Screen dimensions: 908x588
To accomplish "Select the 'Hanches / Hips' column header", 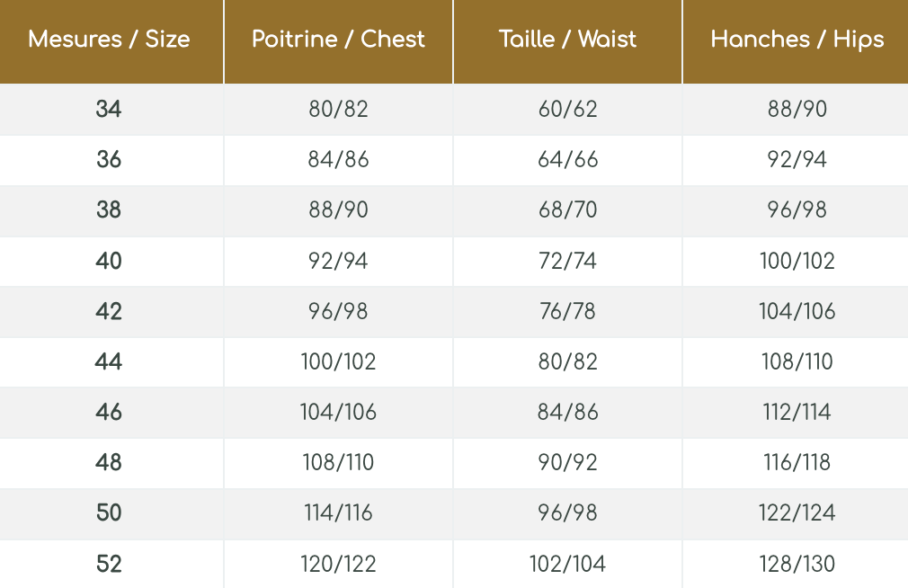I will 797,40.
